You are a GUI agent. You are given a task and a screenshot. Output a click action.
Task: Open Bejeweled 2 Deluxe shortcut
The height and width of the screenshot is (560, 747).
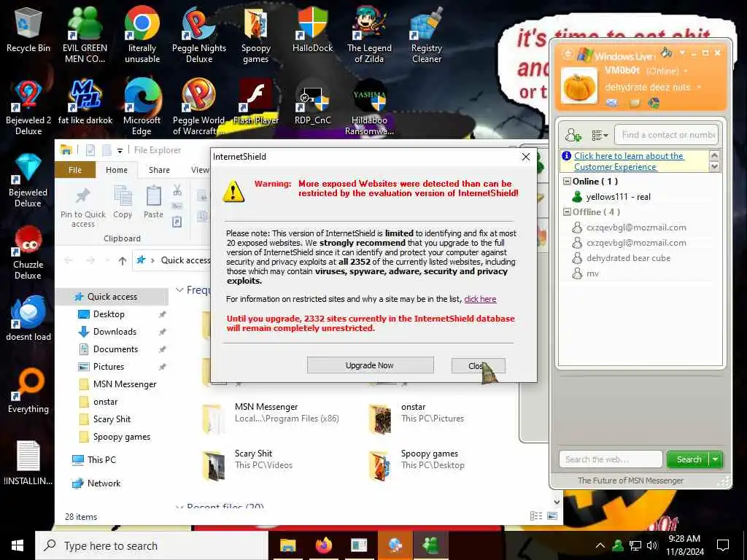point(28,107)
